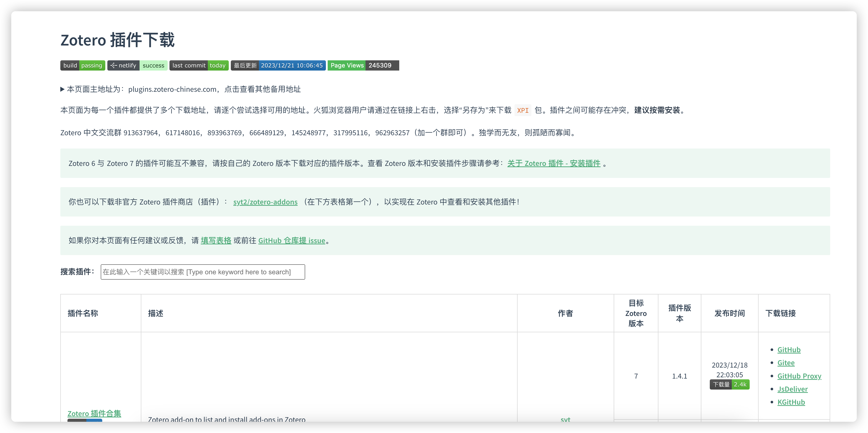Click the netlify success status badge

coord(137,65)
